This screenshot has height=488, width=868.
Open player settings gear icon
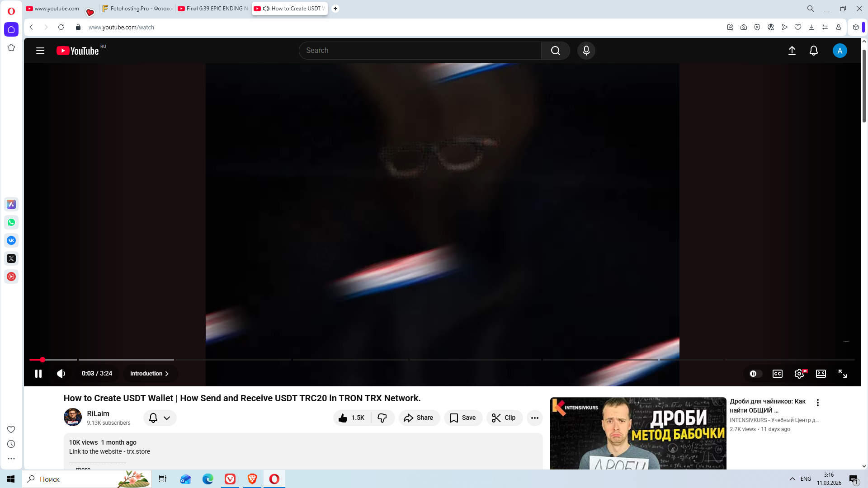click(x=799, y=374)
